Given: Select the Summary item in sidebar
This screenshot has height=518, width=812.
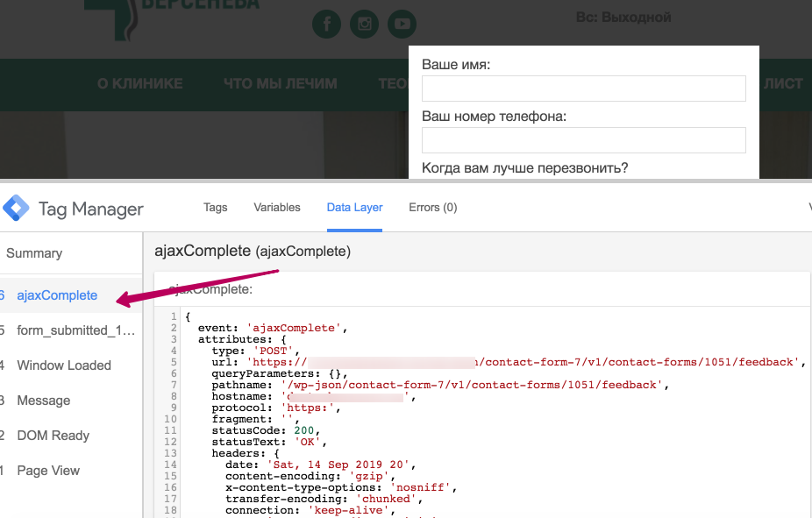Looking at the screenshot, I should (34, 253).
